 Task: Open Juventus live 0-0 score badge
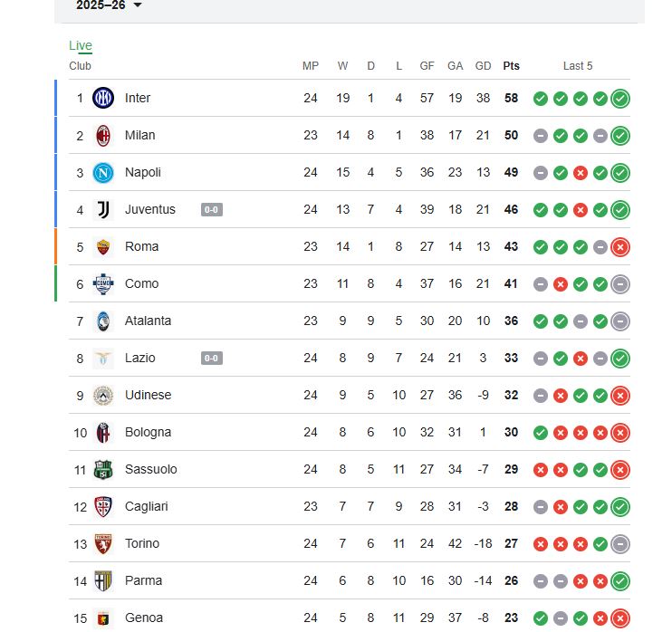pos(212,210)
